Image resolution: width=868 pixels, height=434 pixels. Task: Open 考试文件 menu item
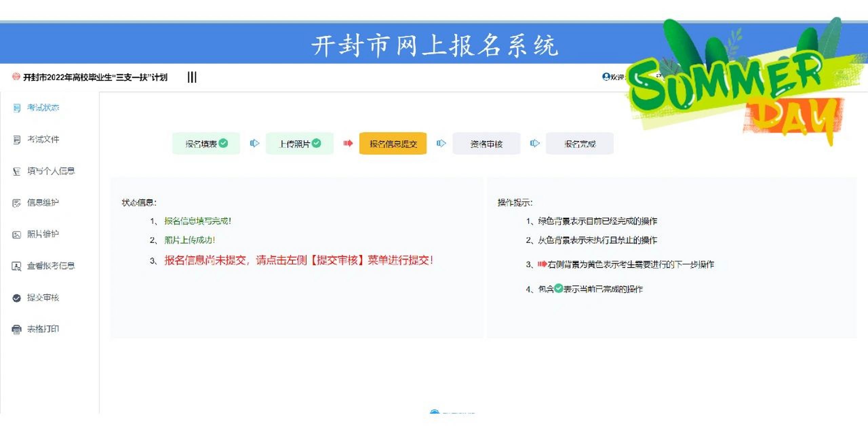43,139
